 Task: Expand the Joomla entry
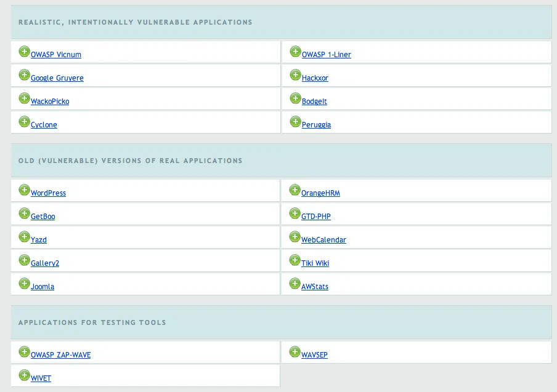[x=25, y=283]
